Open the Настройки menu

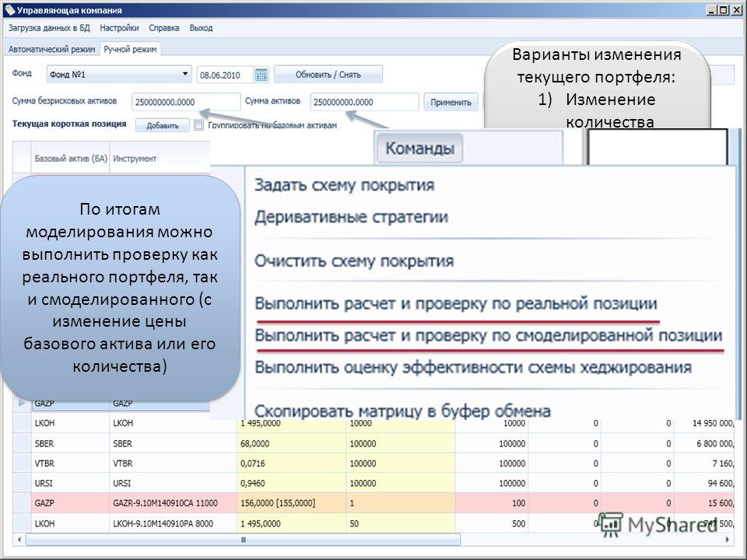coord(119,28)
